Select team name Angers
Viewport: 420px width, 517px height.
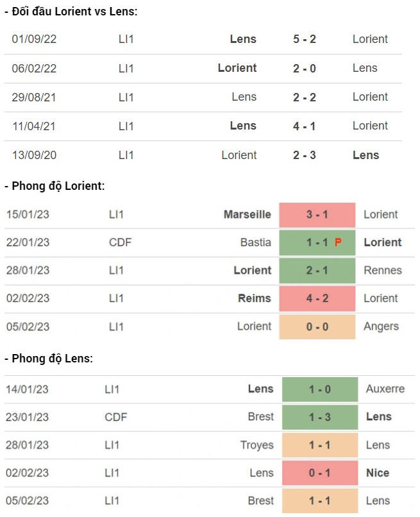pyautogui.click(x=381, y=326)
